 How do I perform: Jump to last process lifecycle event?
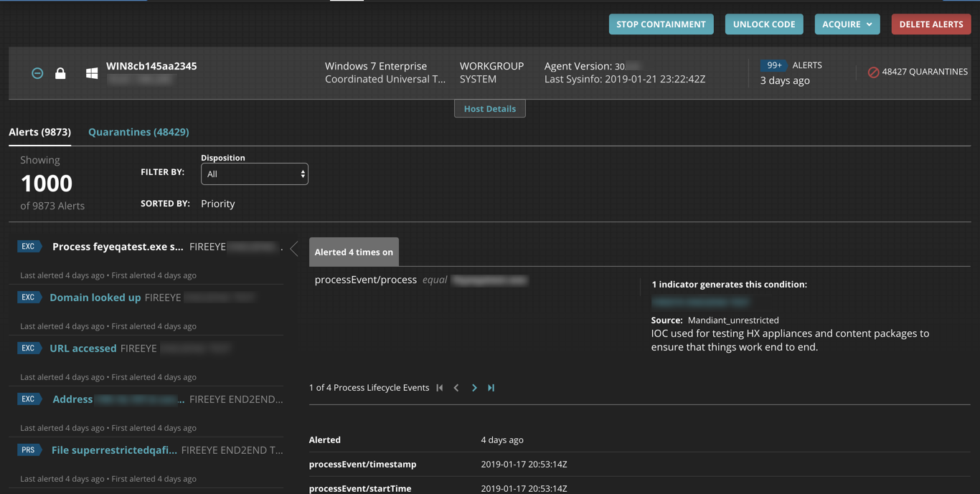(x=491, y=388)
